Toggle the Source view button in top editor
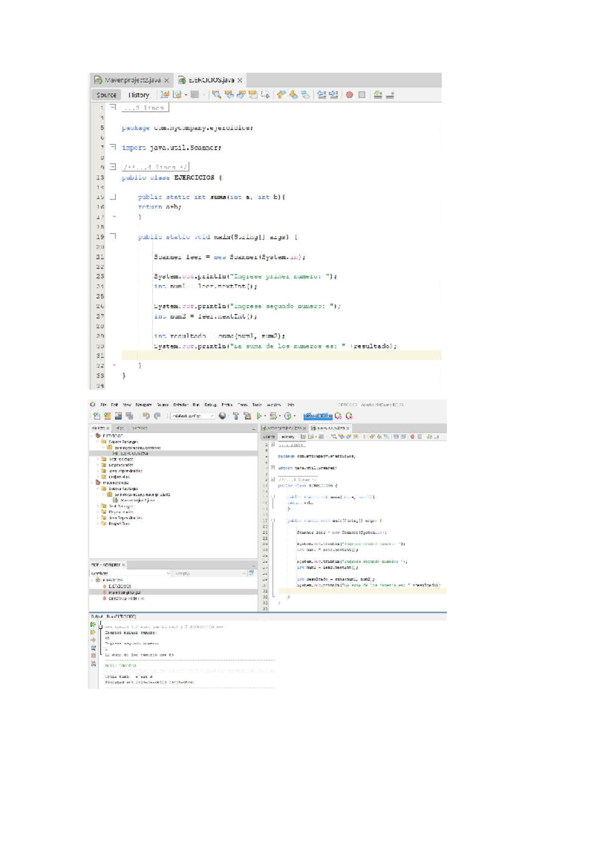Screen dimensions: 614x868 click(x=106, y=95)
